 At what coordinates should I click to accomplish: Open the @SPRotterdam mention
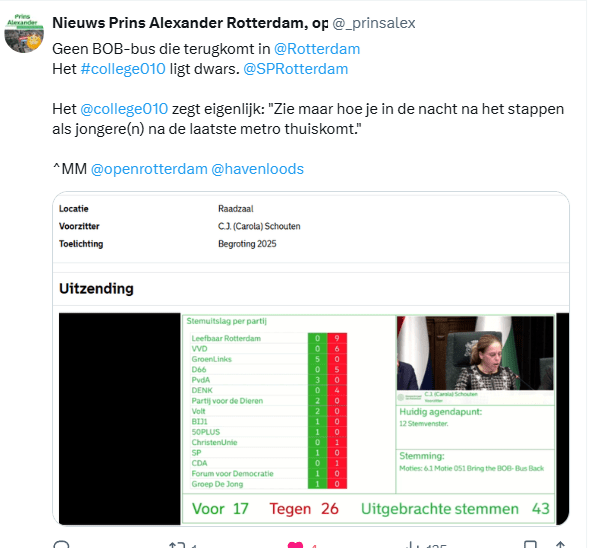click(x=296, y=69)
